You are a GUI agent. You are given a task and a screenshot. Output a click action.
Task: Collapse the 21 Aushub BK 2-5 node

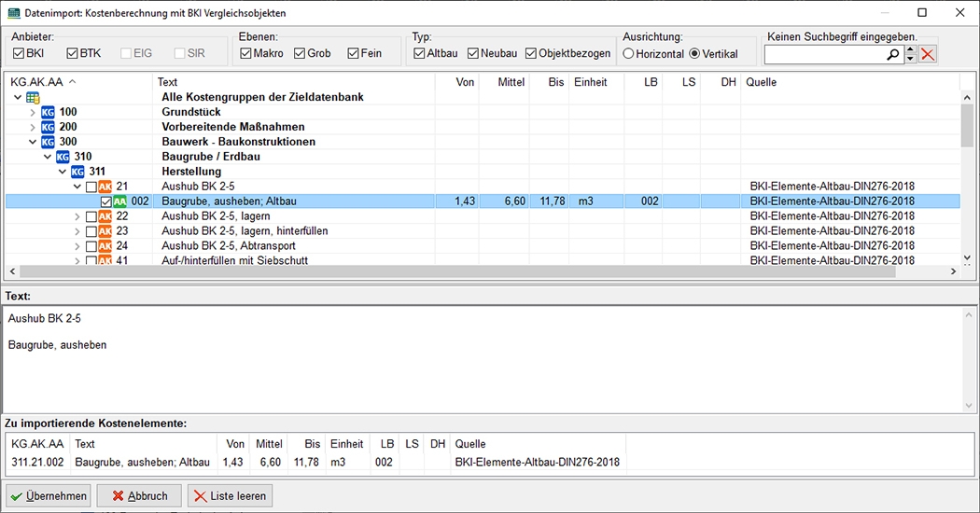(77, 187)
